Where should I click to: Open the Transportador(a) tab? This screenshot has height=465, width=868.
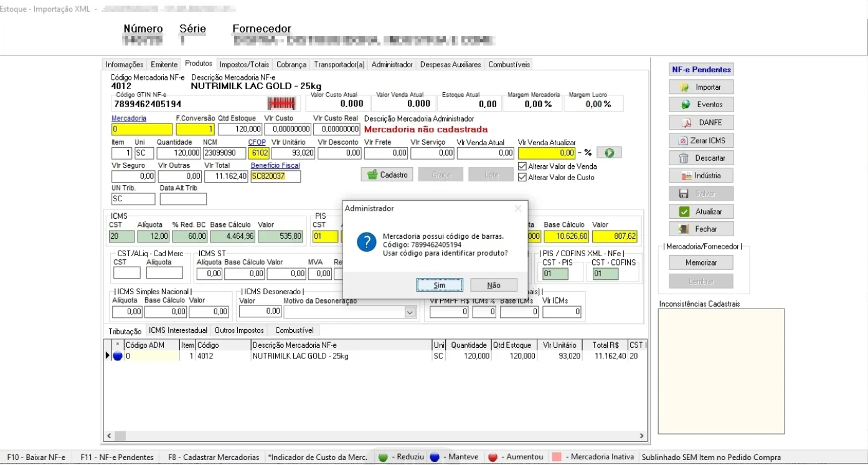tap(339, 64)
